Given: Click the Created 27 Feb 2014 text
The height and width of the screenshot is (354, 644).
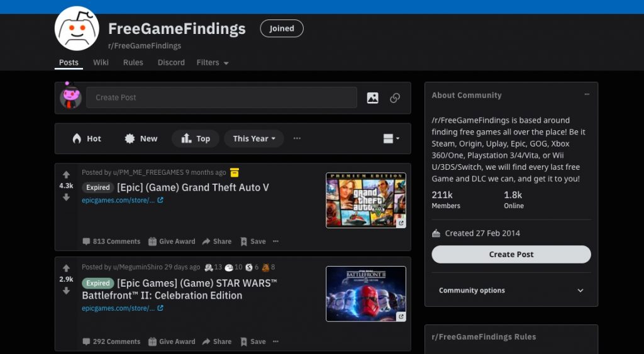Looking at the screenshot, I should (x=482, y=233).
